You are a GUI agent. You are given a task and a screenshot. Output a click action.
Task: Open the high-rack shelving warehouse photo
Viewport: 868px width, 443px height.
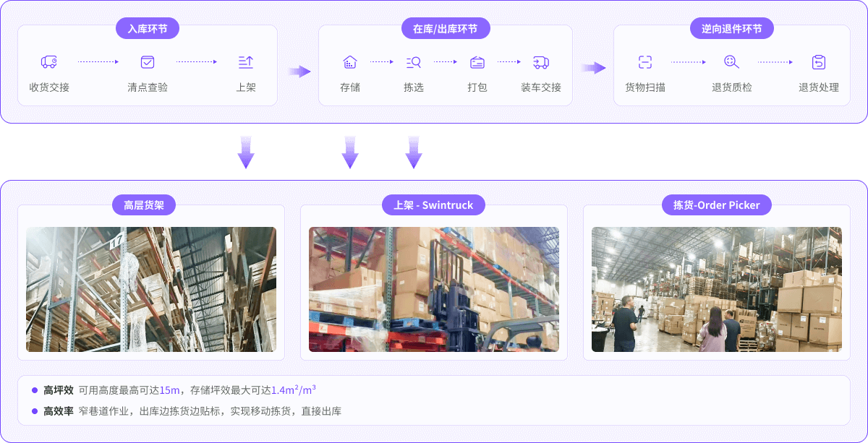[x=151, y=289]
